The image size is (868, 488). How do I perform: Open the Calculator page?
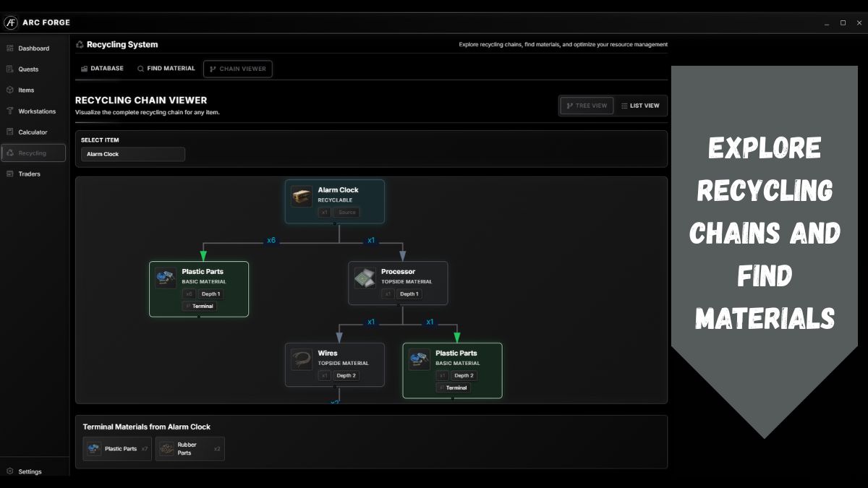click(34, 132)
